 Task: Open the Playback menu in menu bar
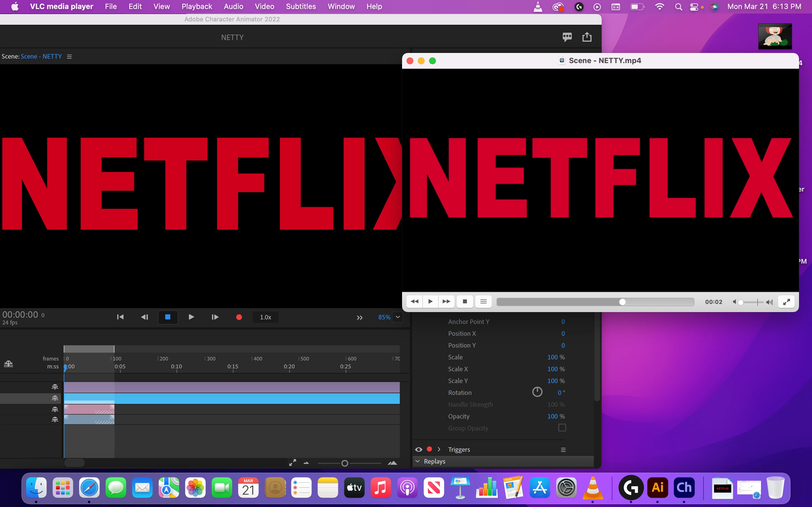(x=197, y=6)
